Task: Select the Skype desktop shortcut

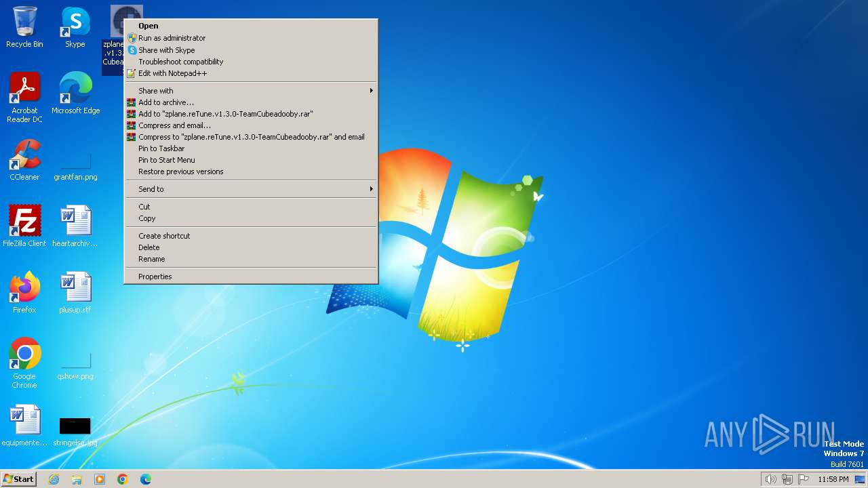Action: pos(75,27)
